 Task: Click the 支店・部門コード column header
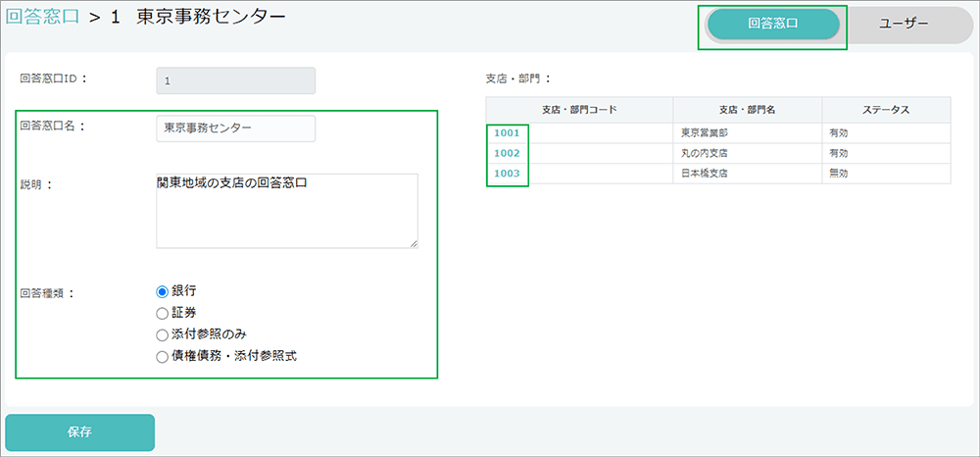[579, 109]
